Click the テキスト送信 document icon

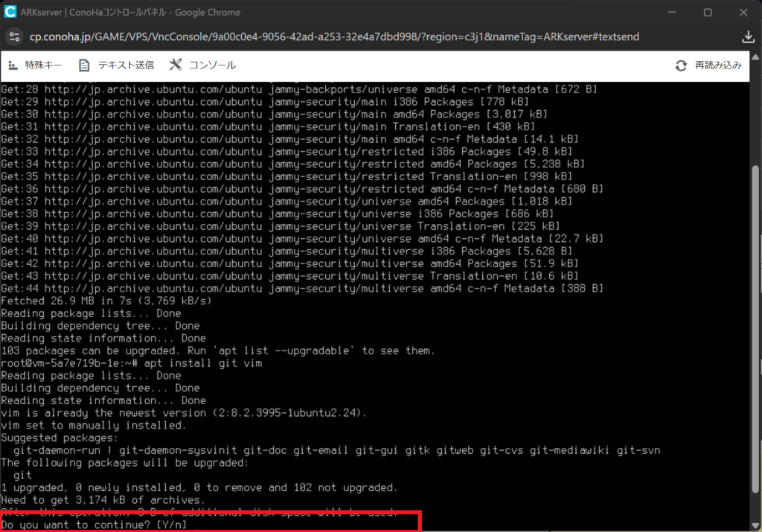[x=84, y=65]
